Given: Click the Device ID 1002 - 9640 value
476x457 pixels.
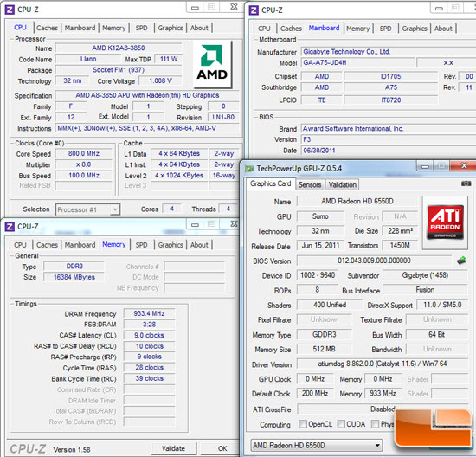Looking at the screenshot, I should [318, 275].
